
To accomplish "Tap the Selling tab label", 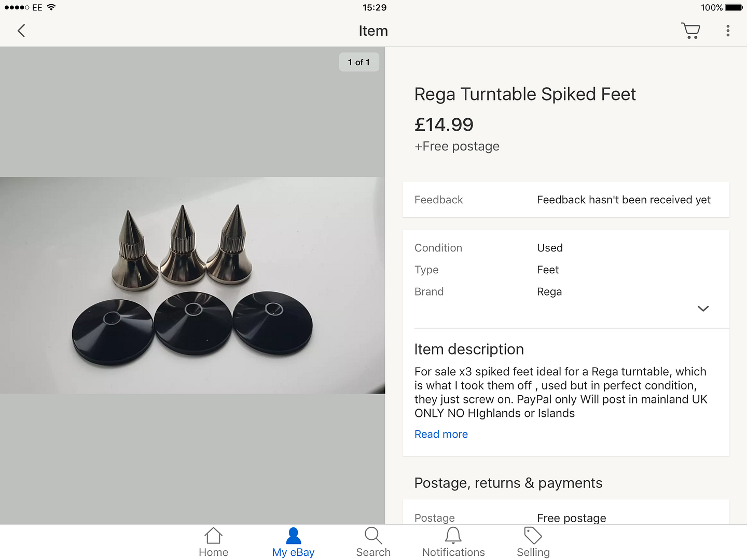I will 533,553.
